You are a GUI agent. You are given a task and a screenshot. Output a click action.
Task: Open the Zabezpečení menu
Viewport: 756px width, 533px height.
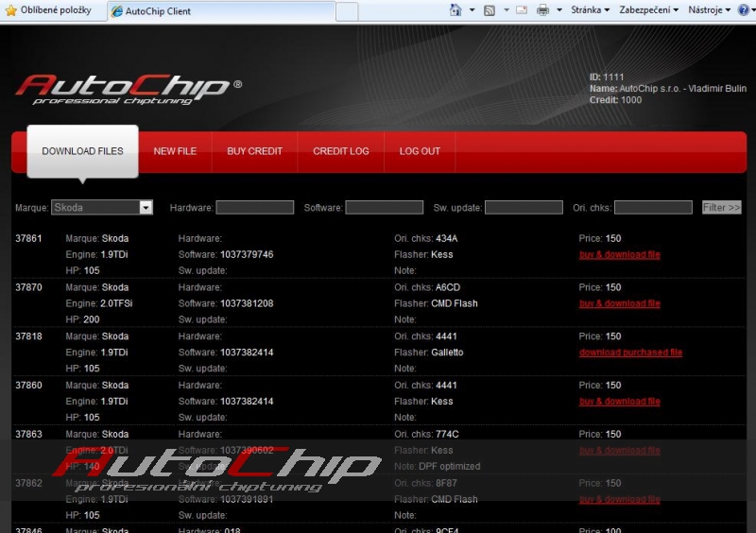point(648,9)
